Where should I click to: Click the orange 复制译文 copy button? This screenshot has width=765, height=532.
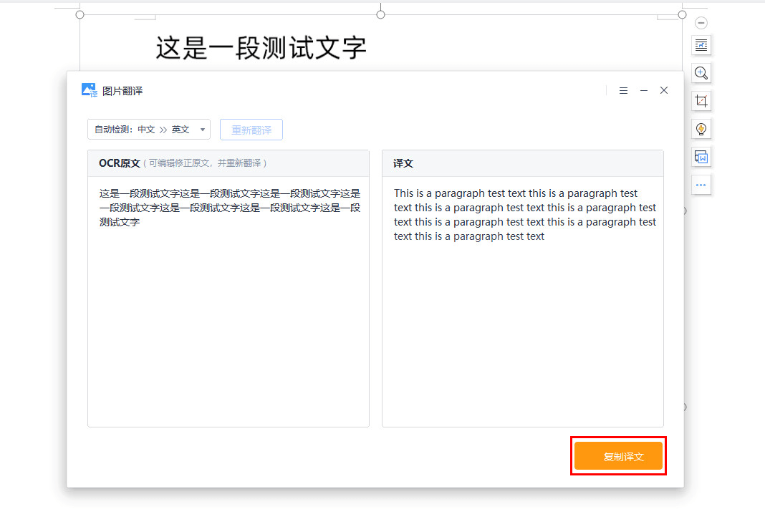(618, 455)
